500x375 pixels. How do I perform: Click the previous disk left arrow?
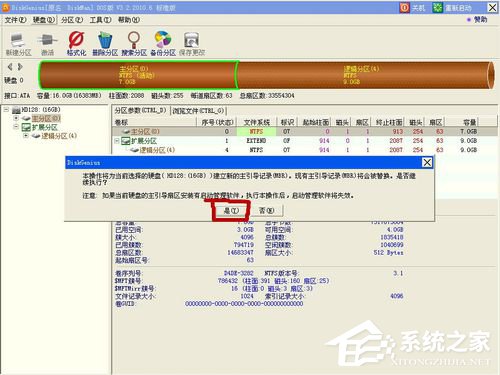[10, 67]
